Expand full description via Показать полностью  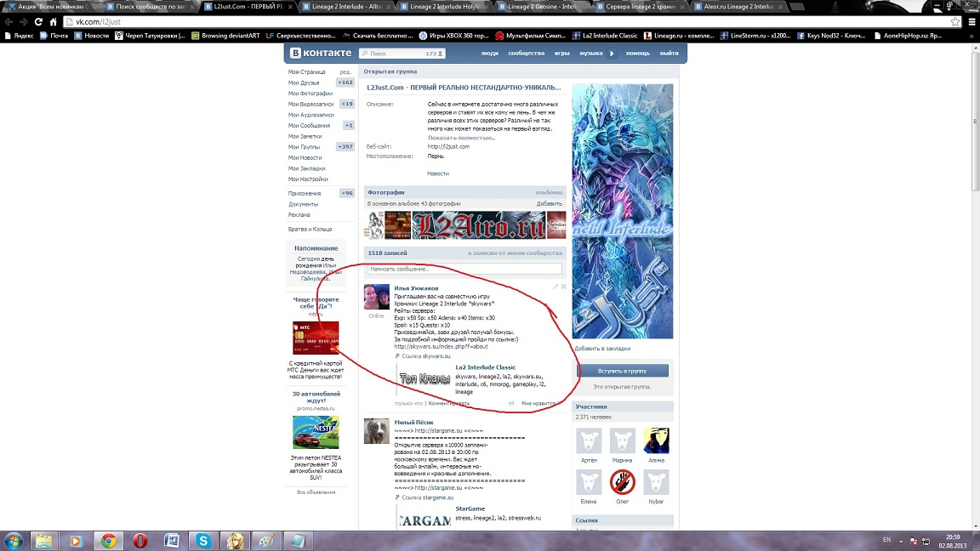click(461, 138)
